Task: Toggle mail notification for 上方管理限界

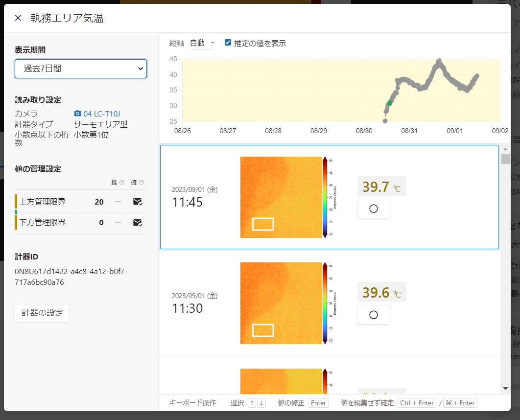Action: pyautogui.click(x=137, y=202)
